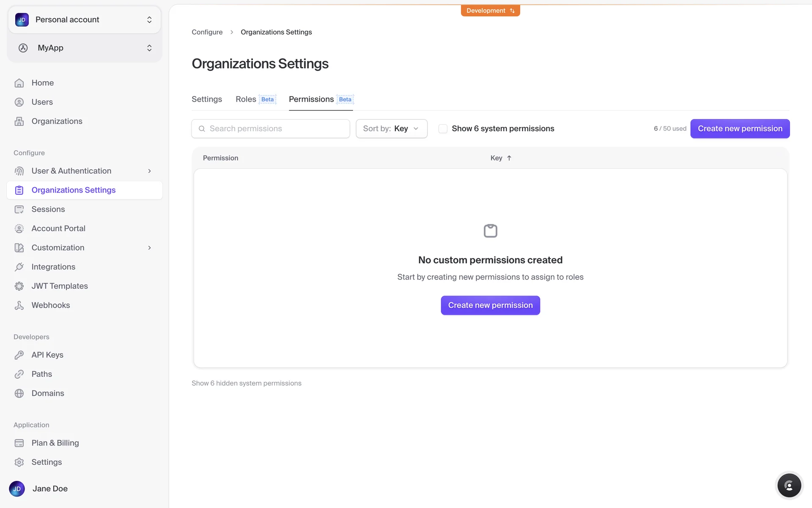Screen dimensions: 812x508
Task: Open the Sort by Key dropdown
Action: pos(391,129)
